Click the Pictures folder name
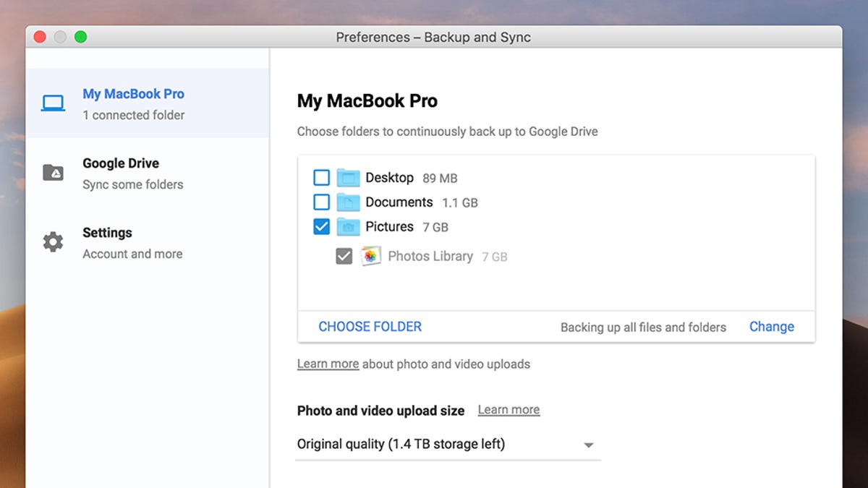Image resolution: width=868 pixels, height=488 pixels. pos(389,226)
